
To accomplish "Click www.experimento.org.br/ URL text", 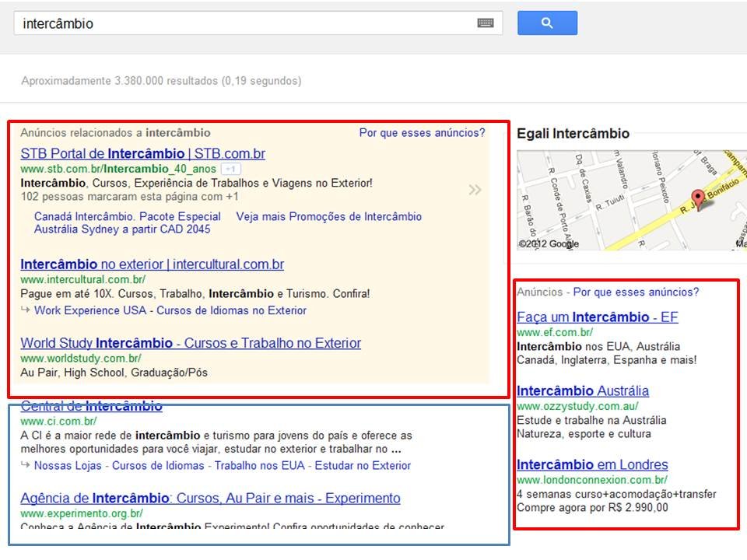I will click(x=82, y=513).
